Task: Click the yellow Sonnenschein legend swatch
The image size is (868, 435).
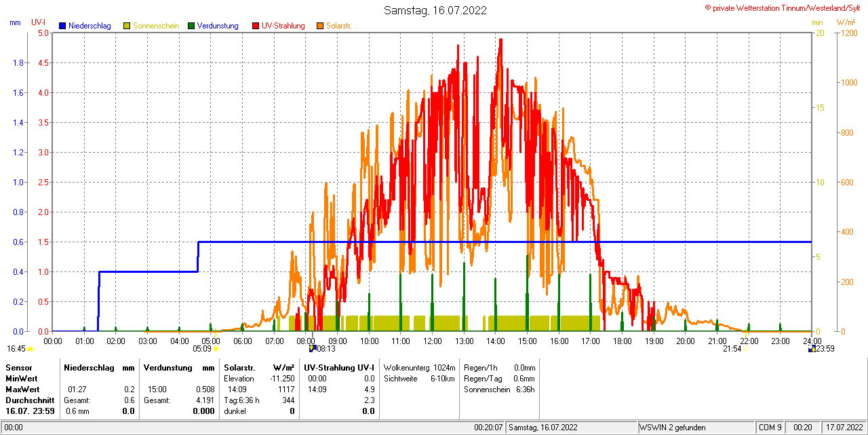Action: click(x=127, y=26)
